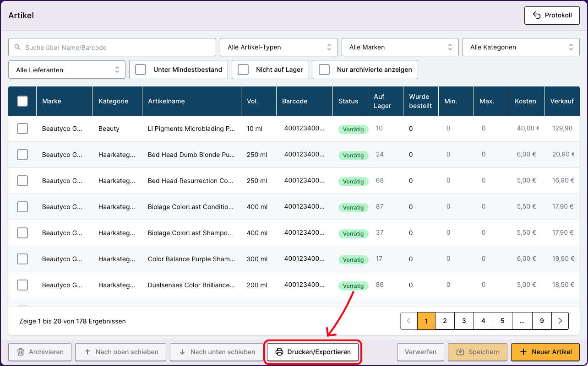Image resolution: width=588 pixels, height=366 pixels.
Task: Click the Bed Head Dumb Blonde article name
Action: [191, 155]
